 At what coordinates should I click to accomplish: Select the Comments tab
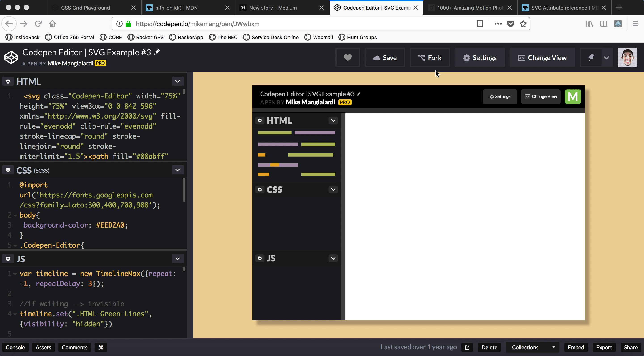pyautogui.click(x=75, y=347)
